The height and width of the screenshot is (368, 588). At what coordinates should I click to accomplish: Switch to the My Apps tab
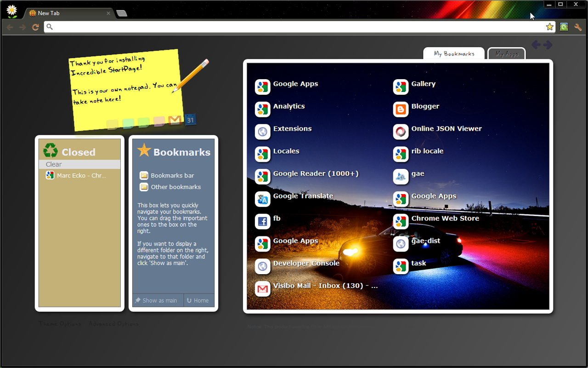506,53
